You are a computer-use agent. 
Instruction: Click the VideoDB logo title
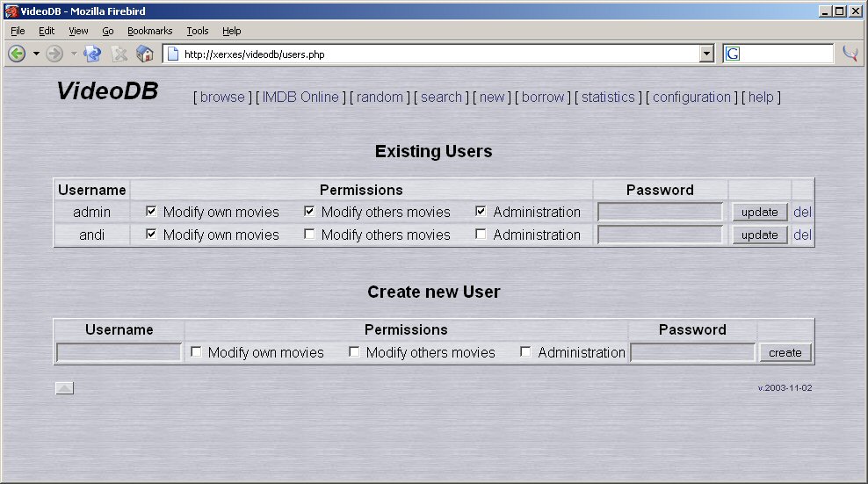(107, 90)
